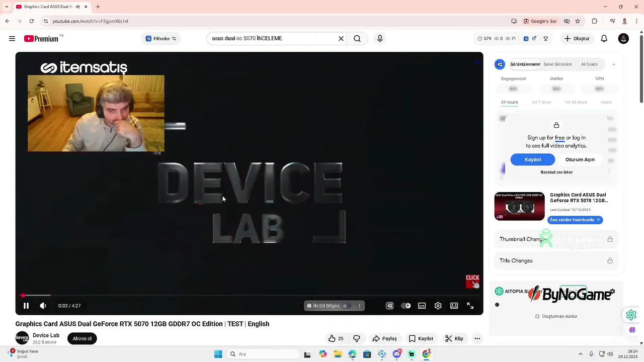Toggle the autoplay switch in player
Viewport: 644px width, 362px height.
(406, 306)
